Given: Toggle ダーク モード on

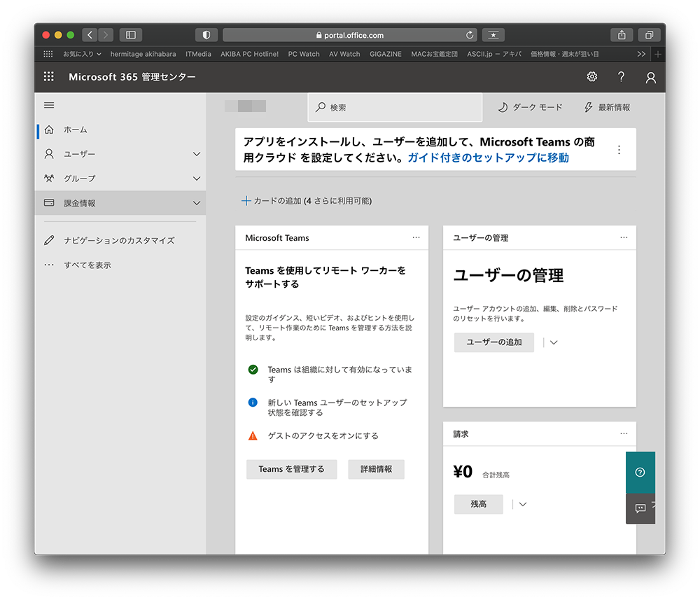Looking at the screenshot, I should [530, 107].
